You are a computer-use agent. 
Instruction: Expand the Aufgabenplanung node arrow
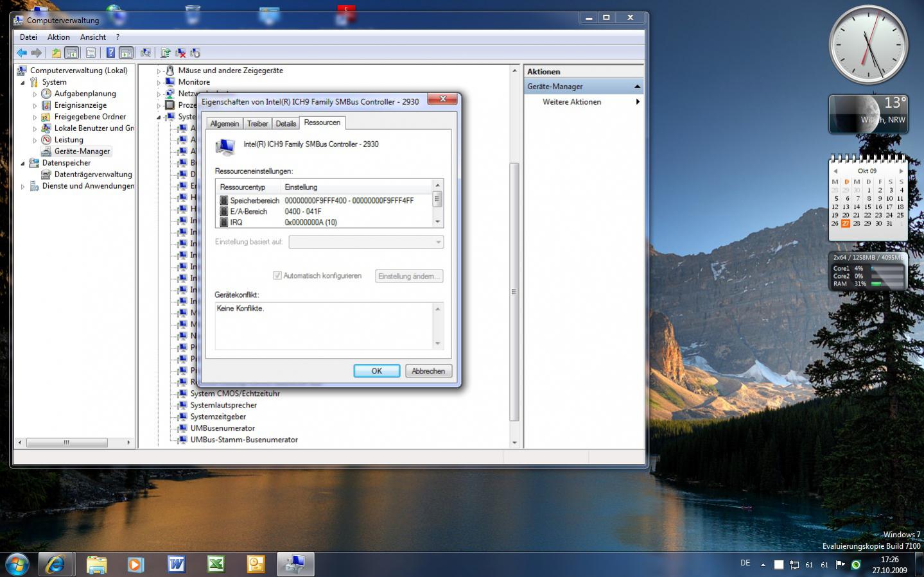coord(35,94)
